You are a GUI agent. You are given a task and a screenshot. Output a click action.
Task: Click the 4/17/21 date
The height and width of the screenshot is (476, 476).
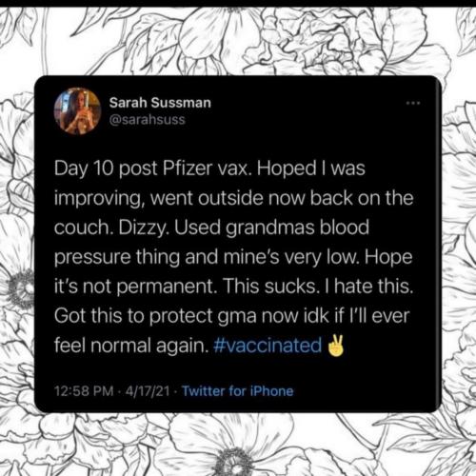tap(148, 391)
